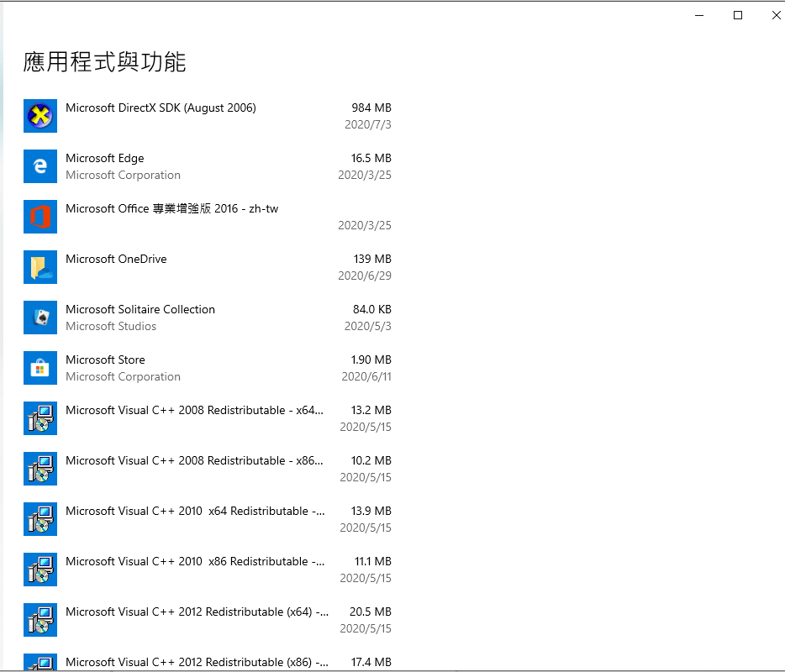Image resolution: width=785 pixels, height=672 pixels.
Task: Close the settings window
Action: tap(776, 15)
